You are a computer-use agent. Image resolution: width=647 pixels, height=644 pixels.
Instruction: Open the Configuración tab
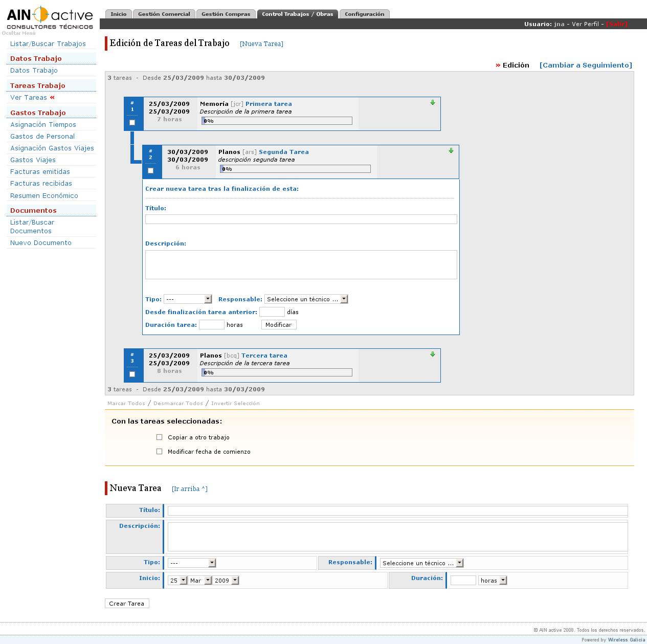pos(364,14)
